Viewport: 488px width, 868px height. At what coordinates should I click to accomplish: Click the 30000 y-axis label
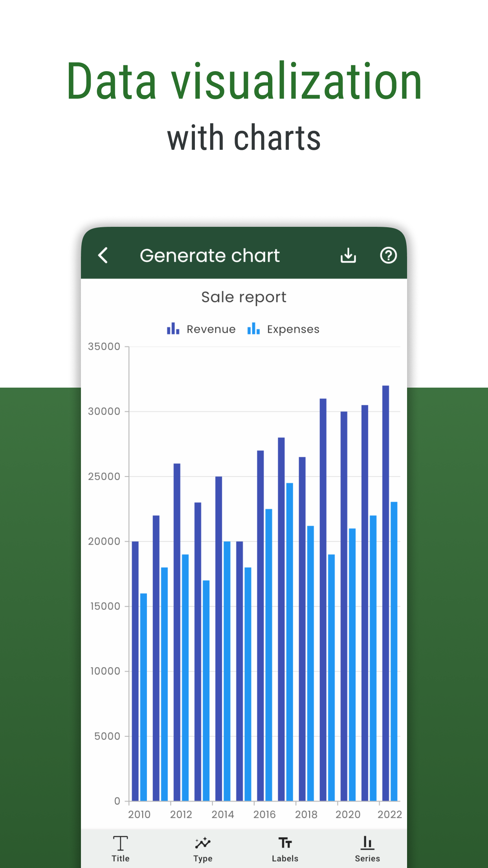(x=104, y=412)
